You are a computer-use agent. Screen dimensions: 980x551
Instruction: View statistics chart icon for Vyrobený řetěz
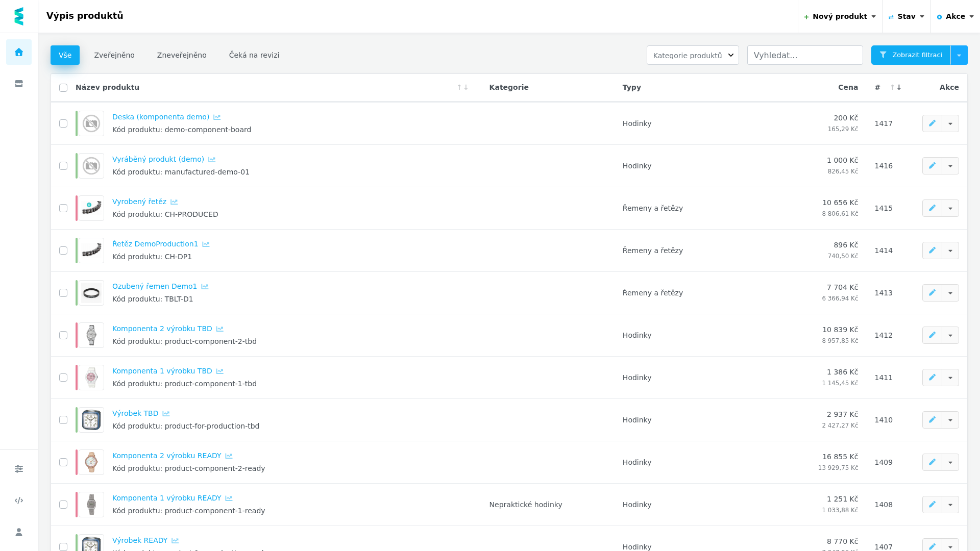pyautogui.click(x=174, y=202)
